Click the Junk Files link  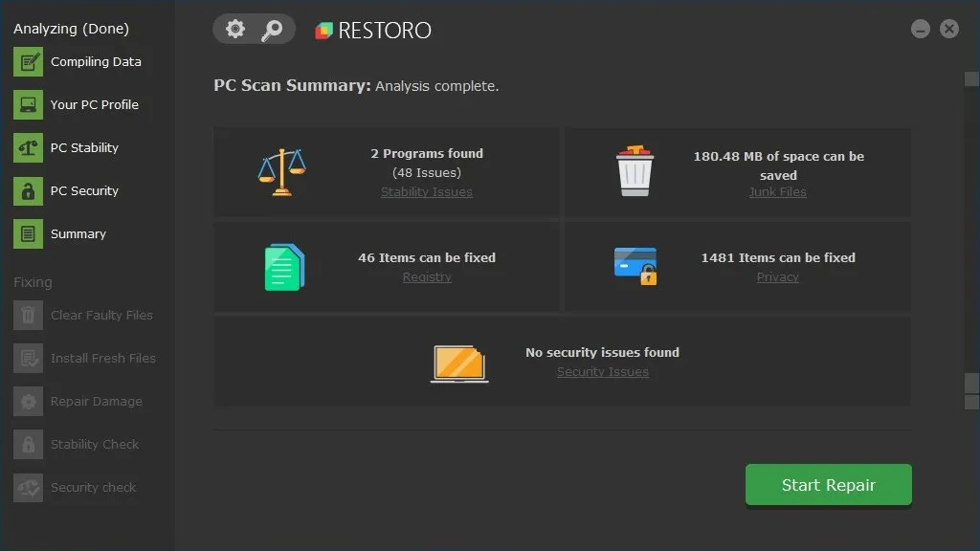tap(778, 191)
